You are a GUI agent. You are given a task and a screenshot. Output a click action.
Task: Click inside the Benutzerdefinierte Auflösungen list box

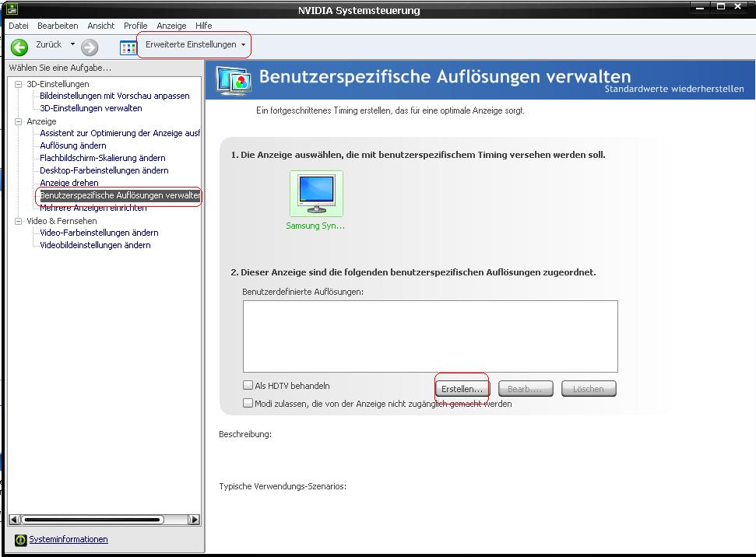pyautogui.click(x=430, y=336)
